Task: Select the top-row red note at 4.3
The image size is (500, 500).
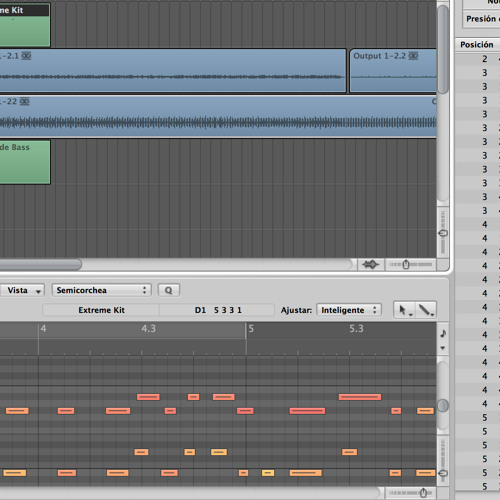Action: tap(148, 397)
